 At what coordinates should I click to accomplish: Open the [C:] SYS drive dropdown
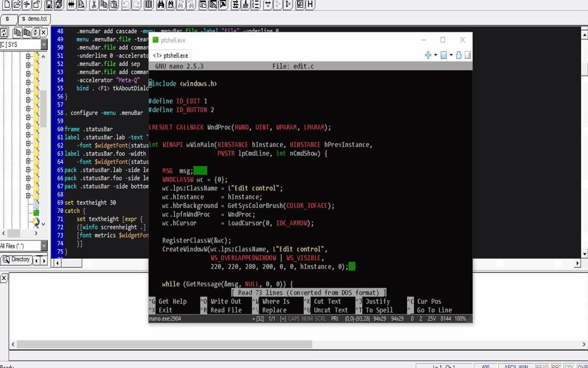44,45
